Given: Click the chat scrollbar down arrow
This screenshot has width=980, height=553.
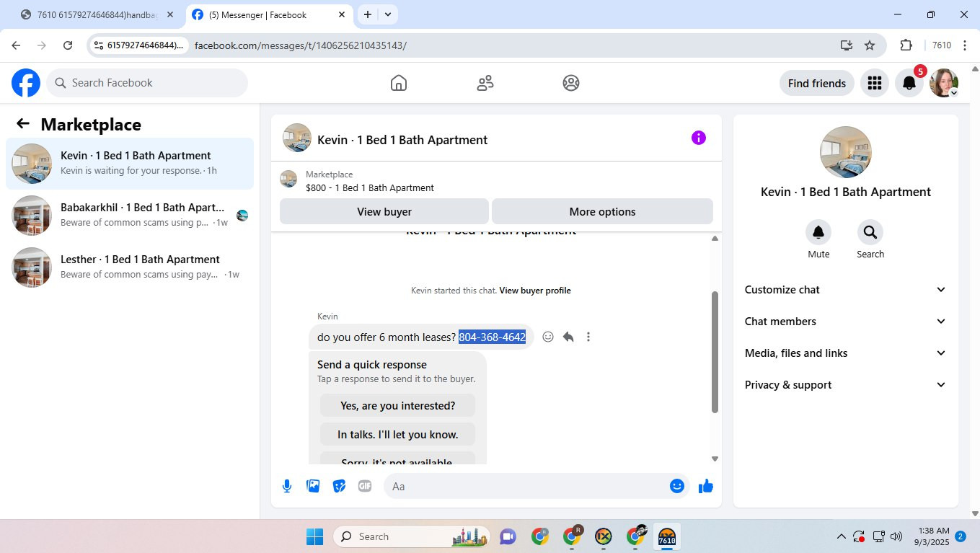Looking at the screenshot, I should 715,459.
